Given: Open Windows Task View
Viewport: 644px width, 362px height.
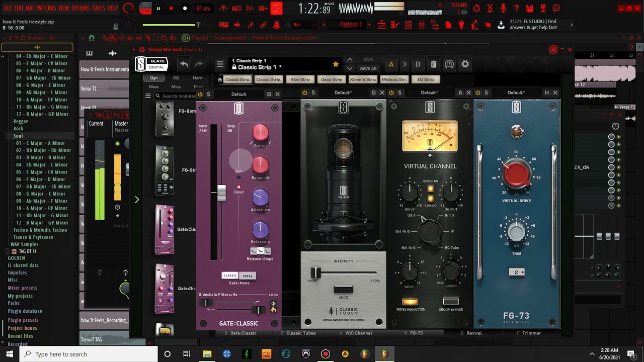Looking at the screenshot, I should pos(187,354).
